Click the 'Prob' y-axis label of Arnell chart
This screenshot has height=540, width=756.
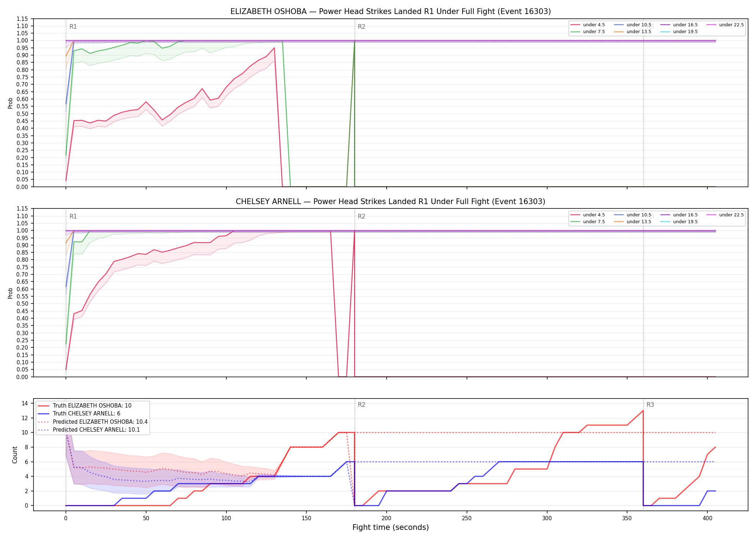tap(10, 293)
